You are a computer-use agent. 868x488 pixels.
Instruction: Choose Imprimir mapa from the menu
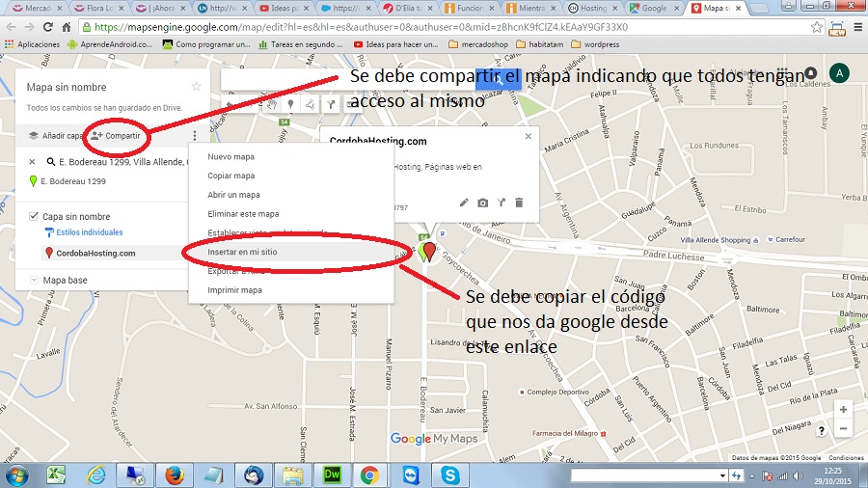(234, 290)
